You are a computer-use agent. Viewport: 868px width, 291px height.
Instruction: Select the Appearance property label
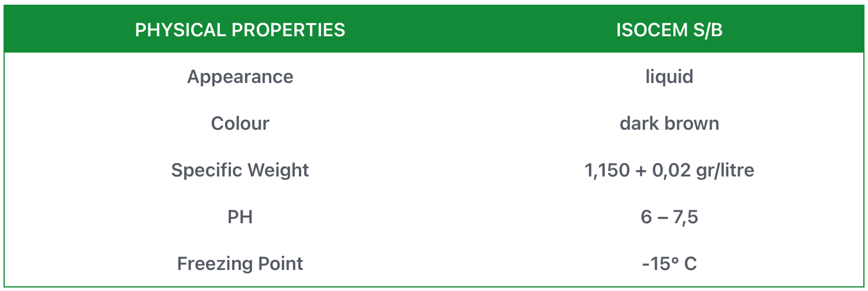(x=240, y=77)
